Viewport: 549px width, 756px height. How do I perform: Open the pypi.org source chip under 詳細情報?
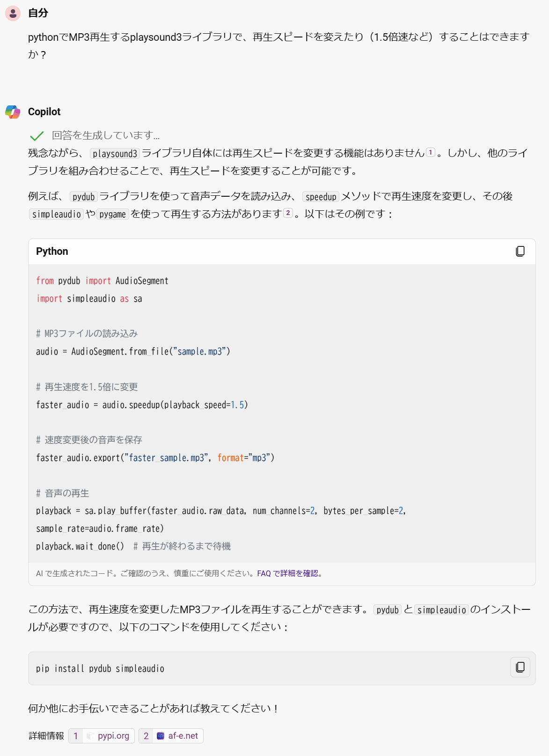[114, 736]
